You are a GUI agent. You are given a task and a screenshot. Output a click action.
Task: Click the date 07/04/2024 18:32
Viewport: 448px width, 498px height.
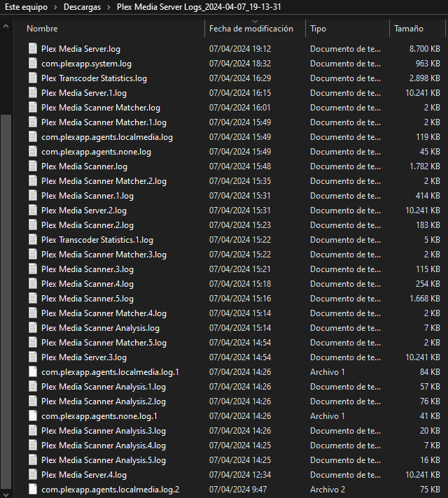coord(240,63)
